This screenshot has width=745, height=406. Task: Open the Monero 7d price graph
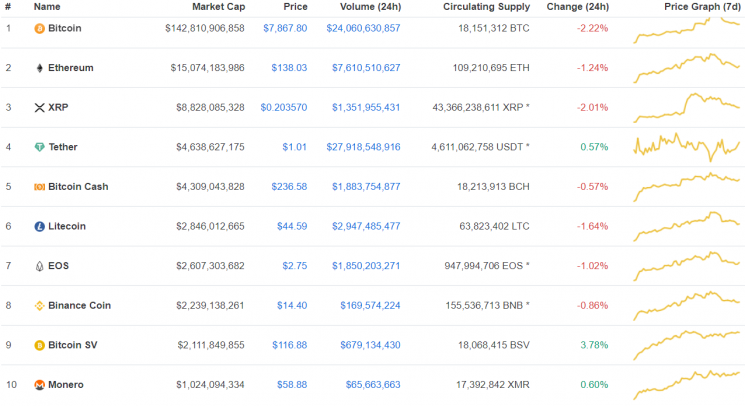coord(687,385)
